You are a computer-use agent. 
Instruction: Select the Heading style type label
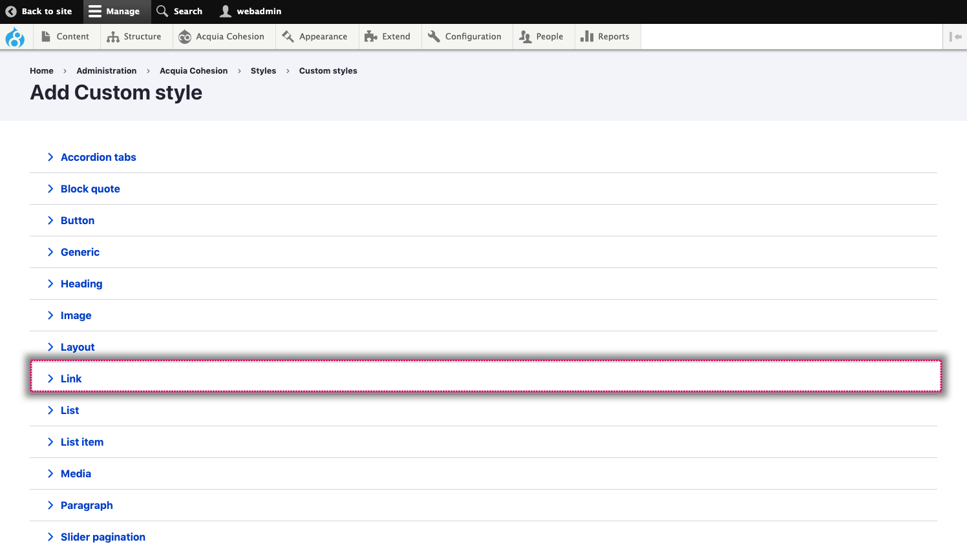point(81,284)
